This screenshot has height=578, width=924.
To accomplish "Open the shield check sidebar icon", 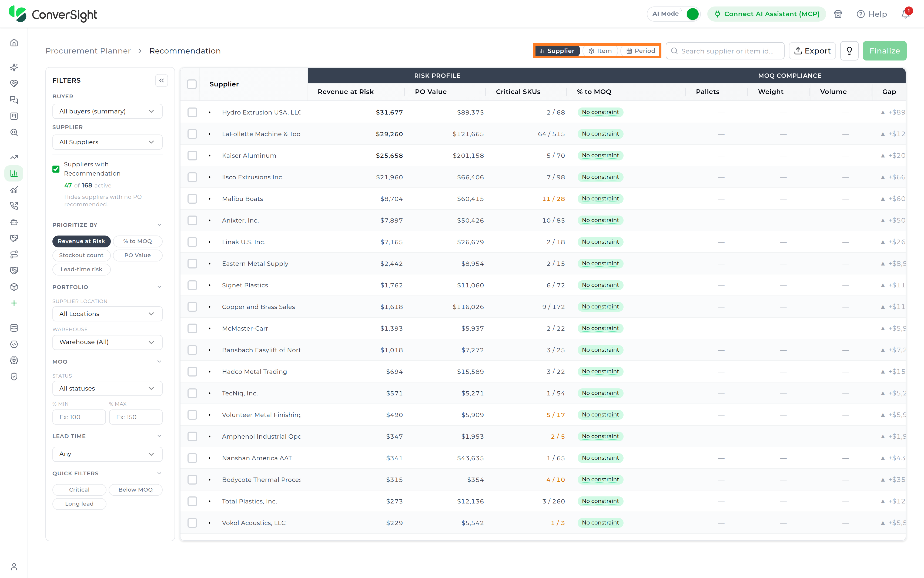I will (14, 377).
